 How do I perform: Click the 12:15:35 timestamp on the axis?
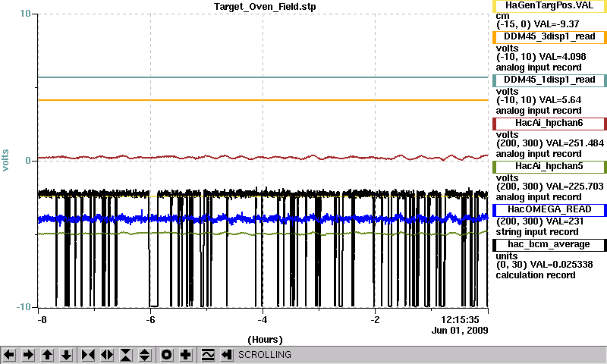point(460,320)
